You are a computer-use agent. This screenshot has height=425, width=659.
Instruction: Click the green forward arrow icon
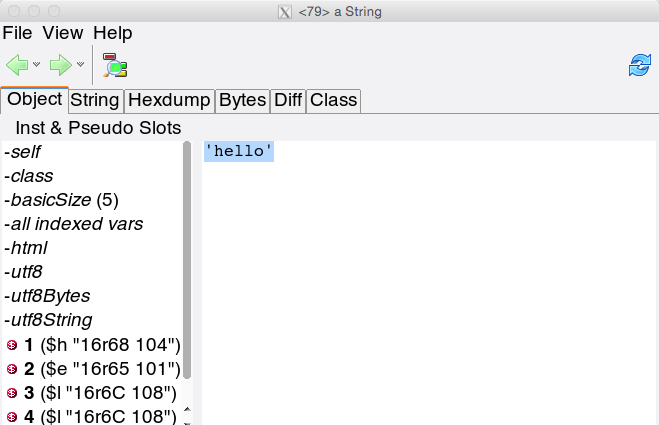(x=61, y=65)
